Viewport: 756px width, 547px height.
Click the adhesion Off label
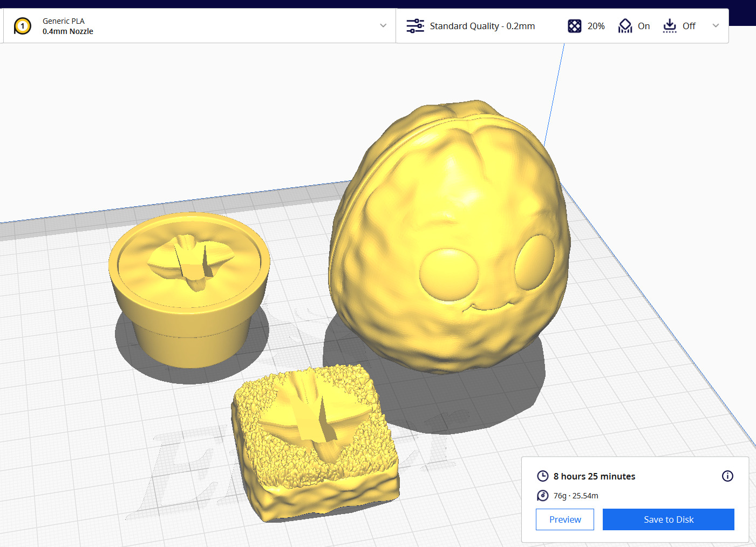click(x=689, y=26)
